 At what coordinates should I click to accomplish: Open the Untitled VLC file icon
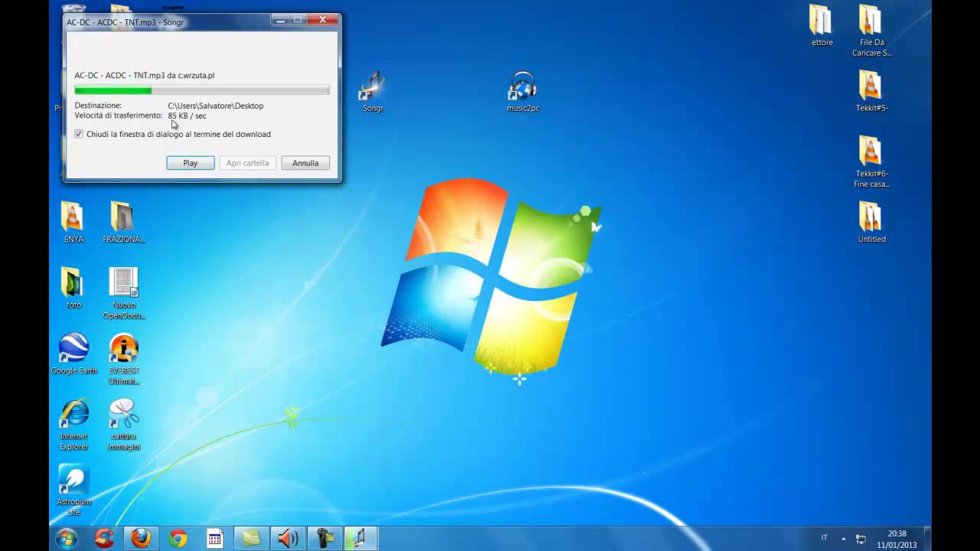click(871, 223)
